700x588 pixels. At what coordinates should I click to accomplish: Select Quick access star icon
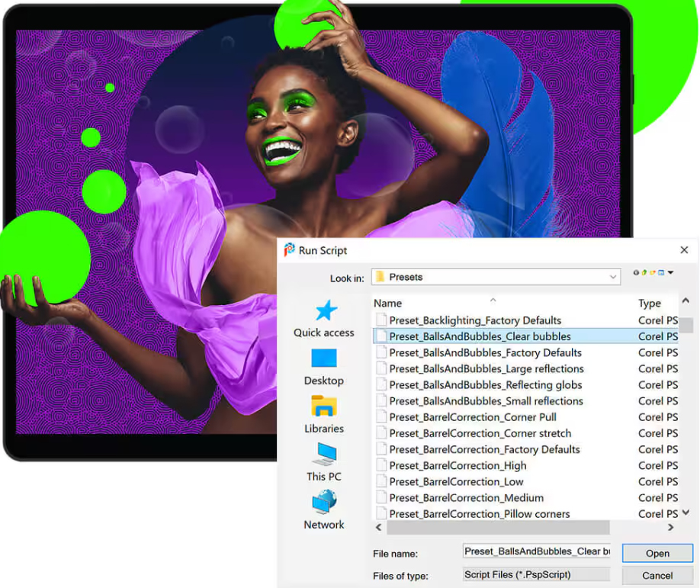click(326, 310)
